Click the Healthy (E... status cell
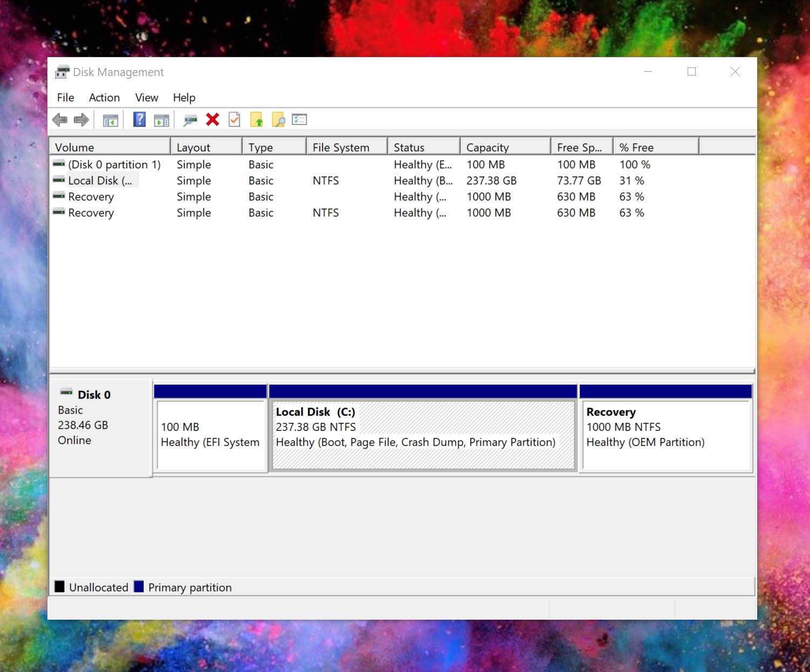Image resolution: width=810 pixels, height=672 pixels. pos(423,164)
